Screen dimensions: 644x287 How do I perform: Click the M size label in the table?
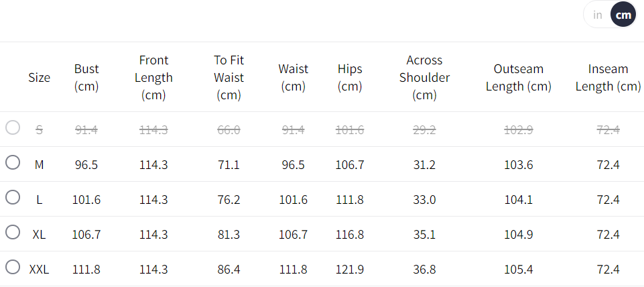point(39,165)
